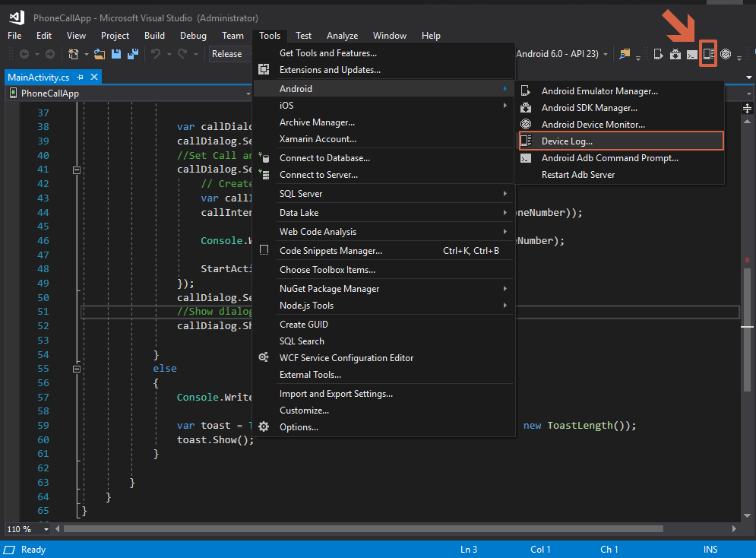Click the Open File folder icon
The height and width of the screenshot is (558, 756).
[100, 54]
